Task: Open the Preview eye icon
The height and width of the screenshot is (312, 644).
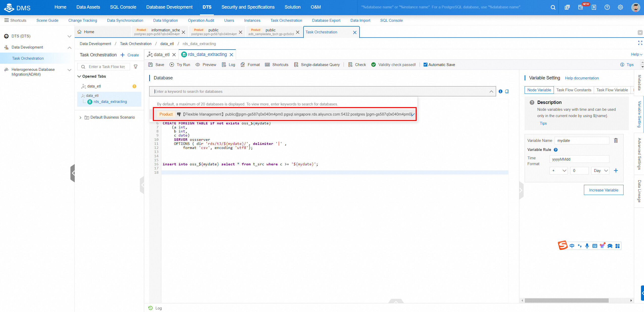Action: click(x=198, y=65)
